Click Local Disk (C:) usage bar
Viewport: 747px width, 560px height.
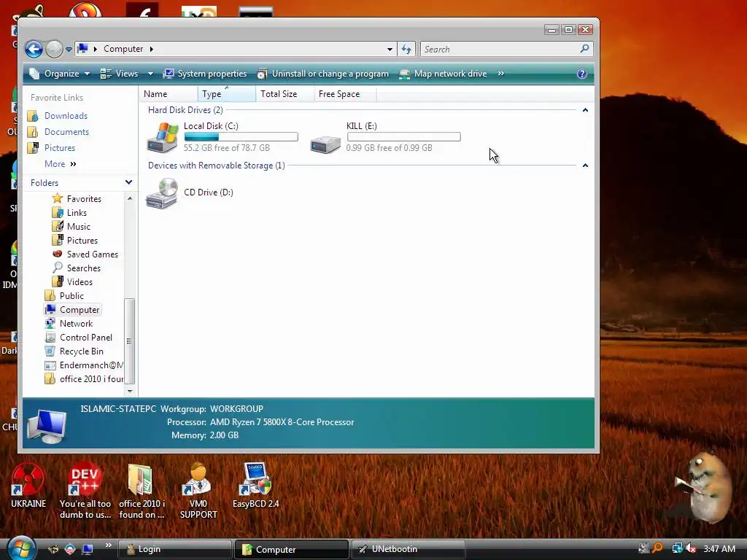tap(241, 137)
